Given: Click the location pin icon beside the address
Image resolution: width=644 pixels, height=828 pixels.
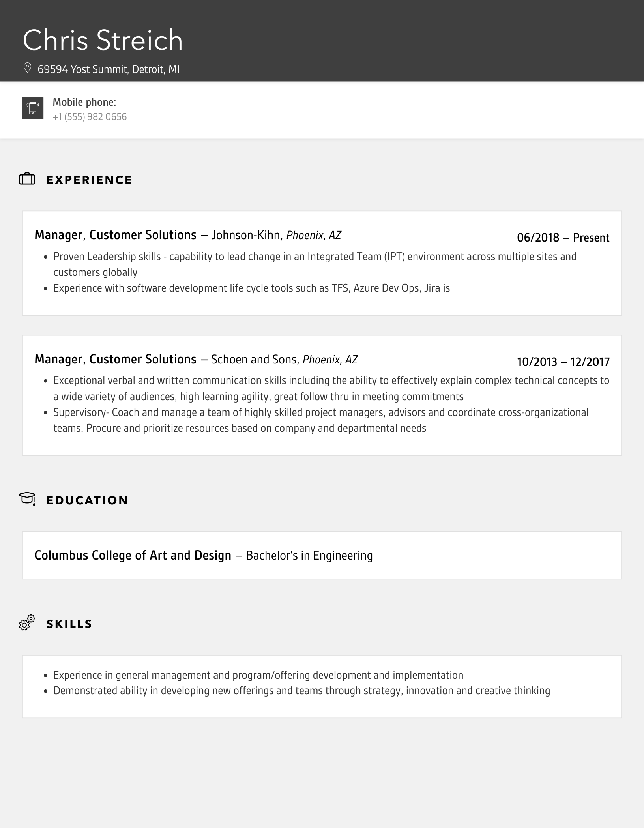Looking at the screenshot, I should (27, 68).
